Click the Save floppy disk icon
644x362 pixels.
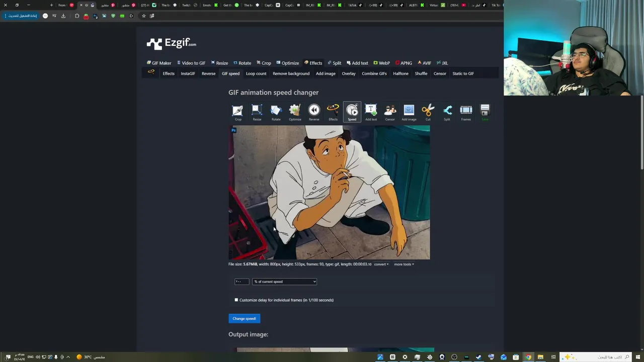485,112
